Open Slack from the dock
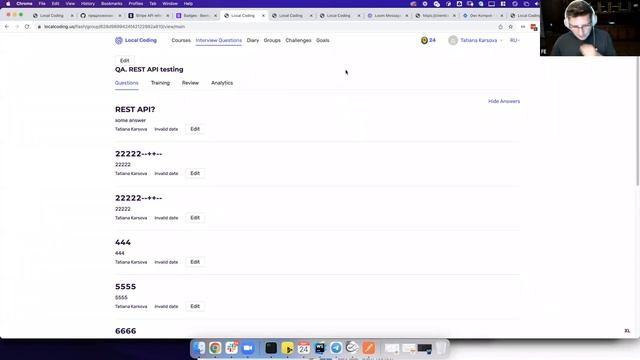 pyautogui.click(x=231, y=348)
